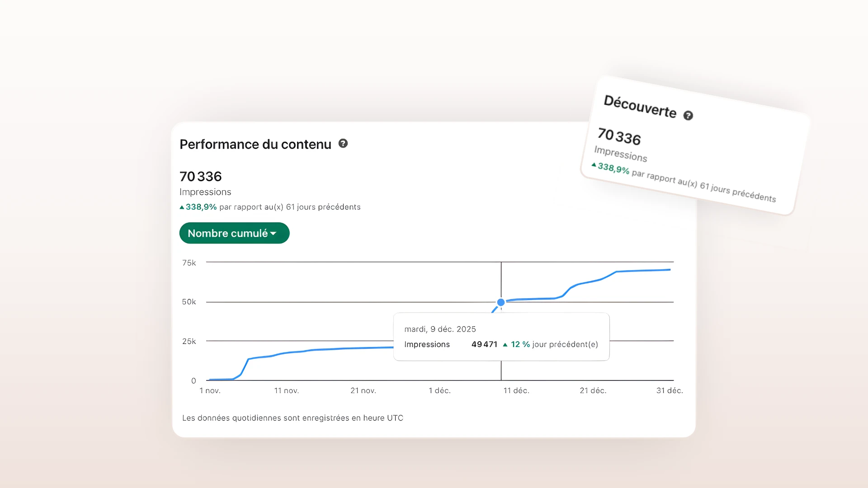Click the green 338,9% increase triangle
The width and height of the screenshot is (868, 488).
point(182,207)
